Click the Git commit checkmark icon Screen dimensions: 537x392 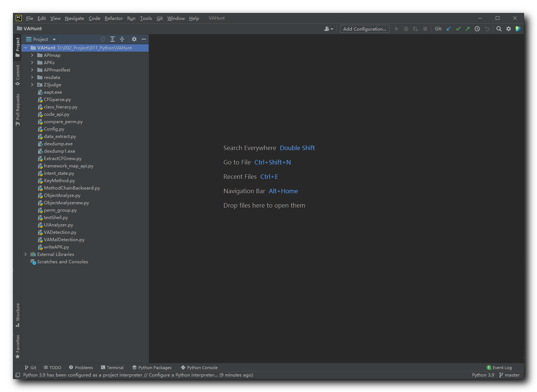(x=458, y=29)
